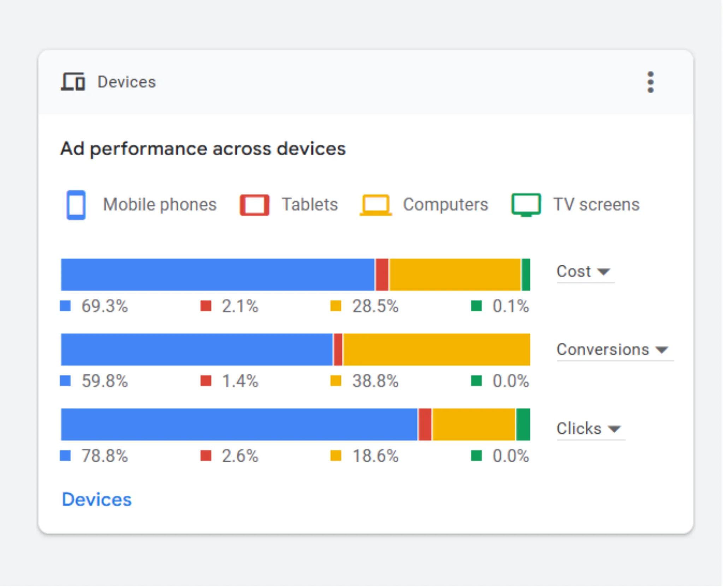Click the red swatch beside 2.1%
This screenshot has height=588, width=723.
coord(206,306)
